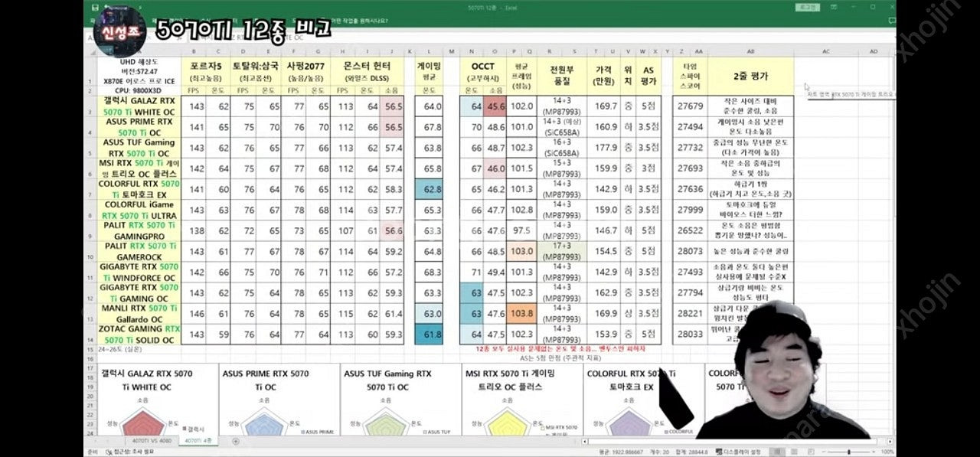
Task: Select the 4070TI 4종 sheet tab
Action: tap(199, 441)
